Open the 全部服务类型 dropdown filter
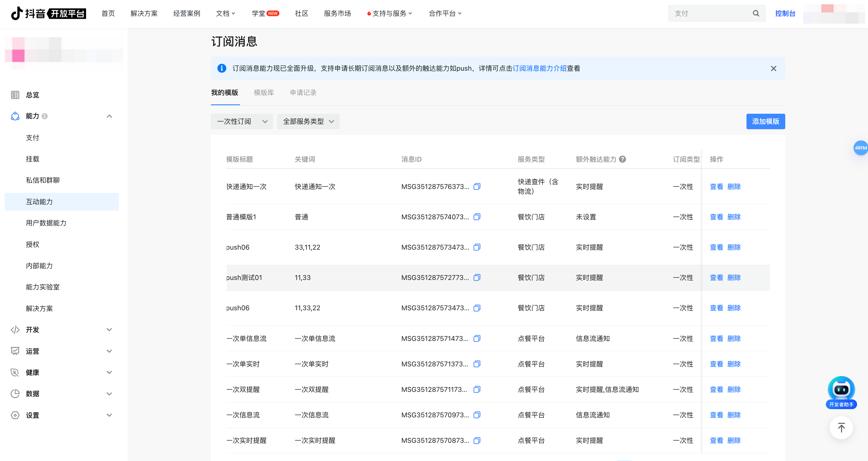Image resolution: width=868 pixels, height=461 pixels. (308, 121)
